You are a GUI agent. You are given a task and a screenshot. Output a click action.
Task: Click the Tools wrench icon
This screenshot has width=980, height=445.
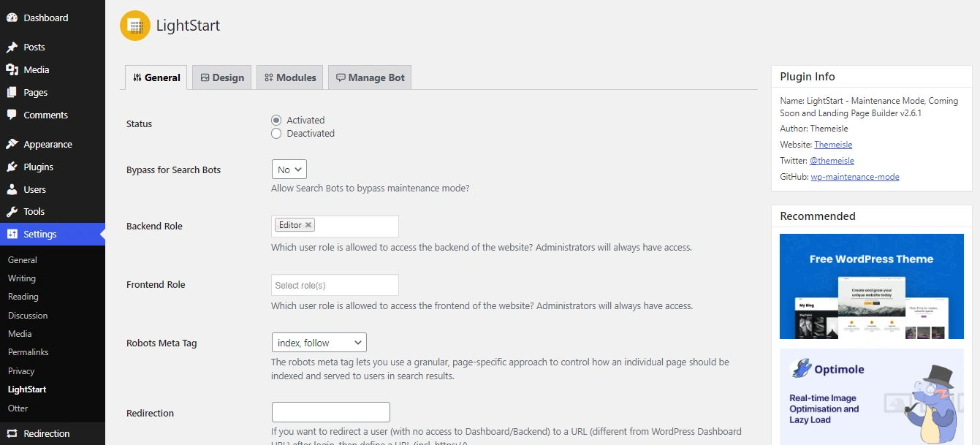[x=12, y=212]
